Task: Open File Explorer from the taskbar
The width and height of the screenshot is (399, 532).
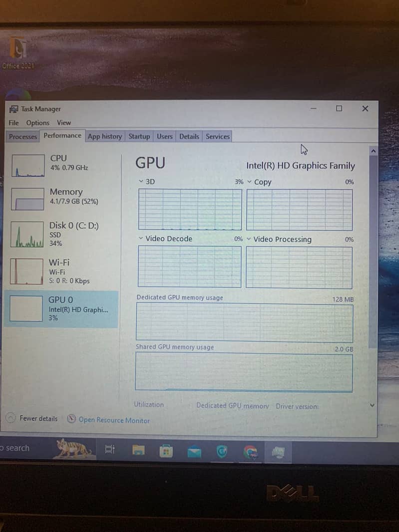Action: pyautogui.click(x=138, y=450)
